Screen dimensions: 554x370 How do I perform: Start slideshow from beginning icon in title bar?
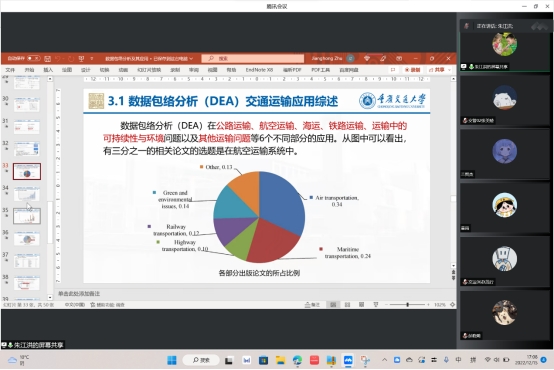tap(81, 58)
